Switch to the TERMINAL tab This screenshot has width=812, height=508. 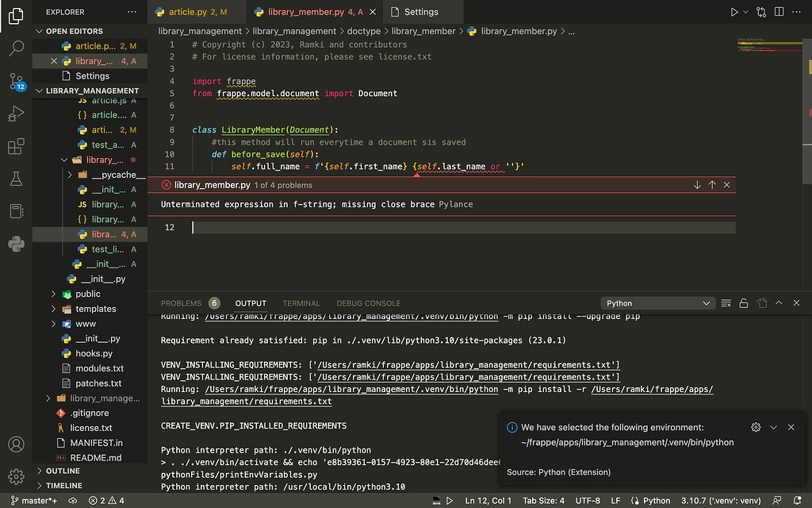coord(301,302)
